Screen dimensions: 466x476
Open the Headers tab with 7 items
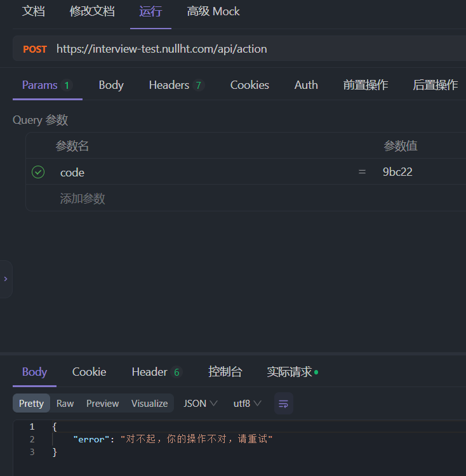176,85
